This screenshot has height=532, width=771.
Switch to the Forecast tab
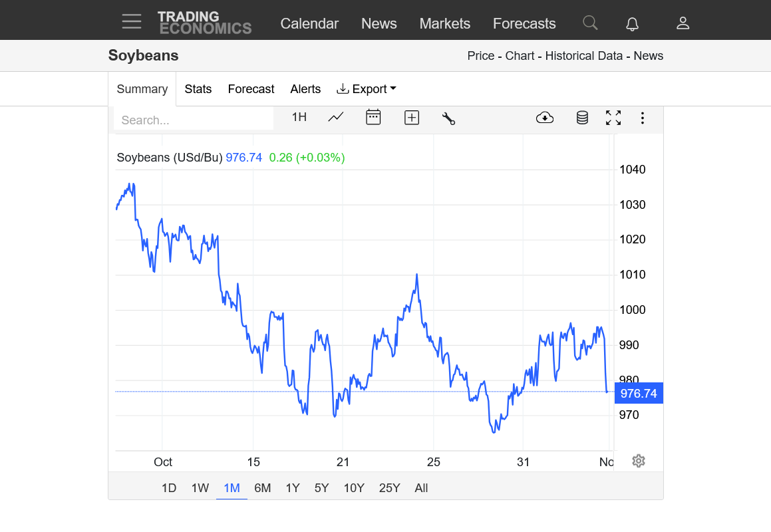tap(251, 89)
